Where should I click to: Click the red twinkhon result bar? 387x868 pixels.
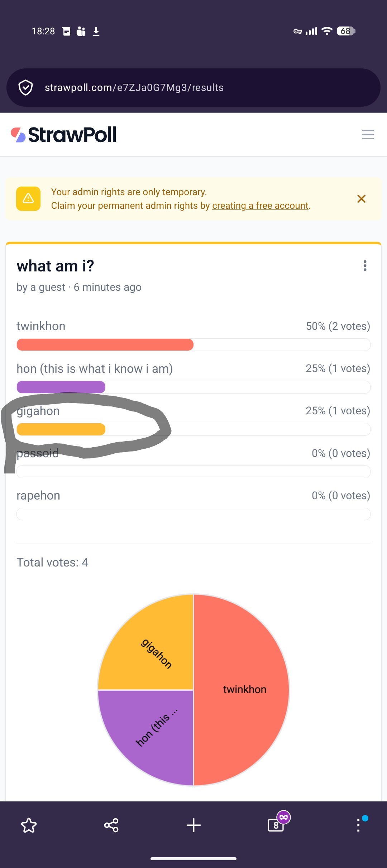coord(105,344)
